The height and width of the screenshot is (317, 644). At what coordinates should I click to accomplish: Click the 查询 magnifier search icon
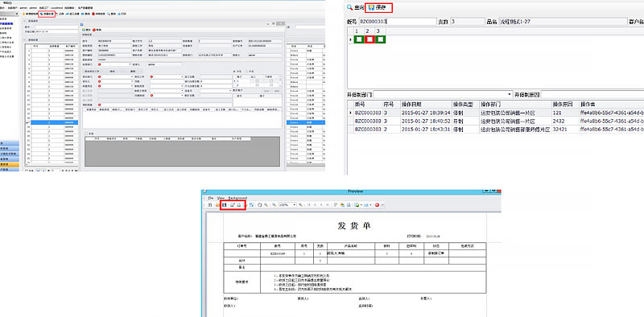[349, 7]
